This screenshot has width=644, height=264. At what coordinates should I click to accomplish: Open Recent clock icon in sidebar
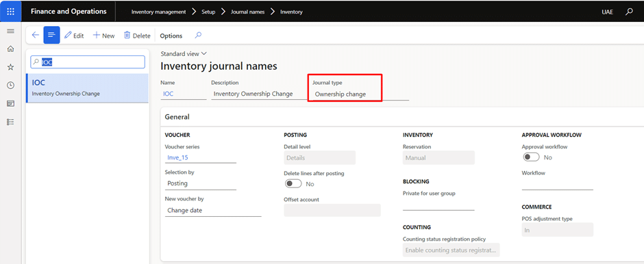click(11, 85)
